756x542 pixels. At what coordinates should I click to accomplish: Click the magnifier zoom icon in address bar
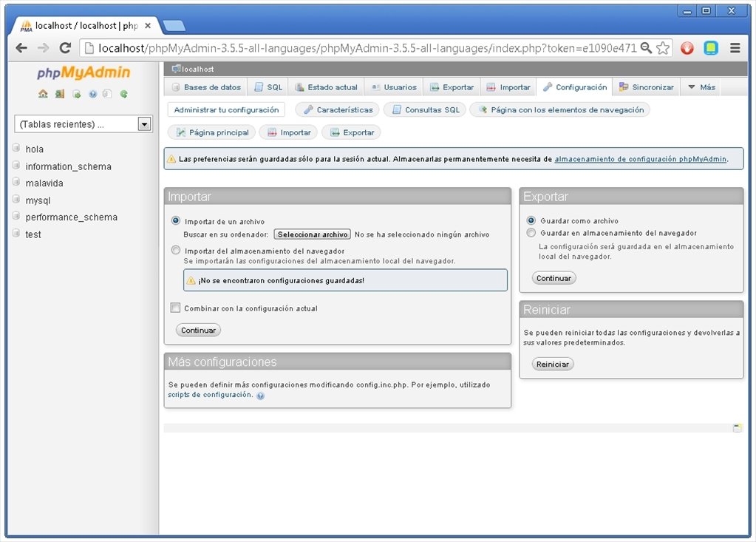646,48
